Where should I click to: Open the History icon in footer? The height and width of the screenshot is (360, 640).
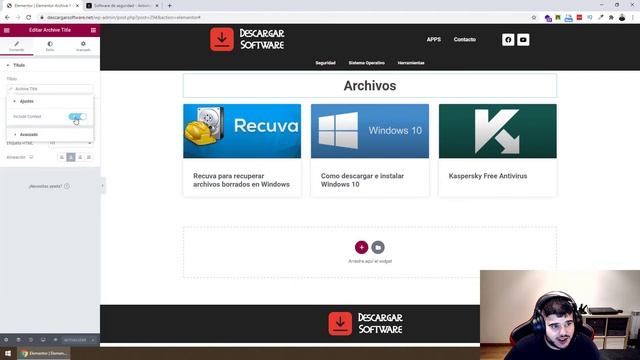pyautogui.click(x=31, y=340)
